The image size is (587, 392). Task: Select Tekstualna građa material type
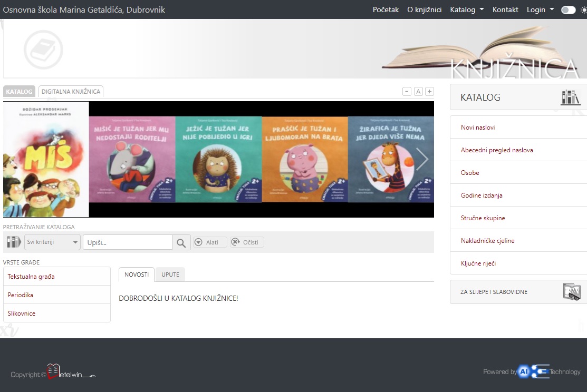tap(57, 277)
